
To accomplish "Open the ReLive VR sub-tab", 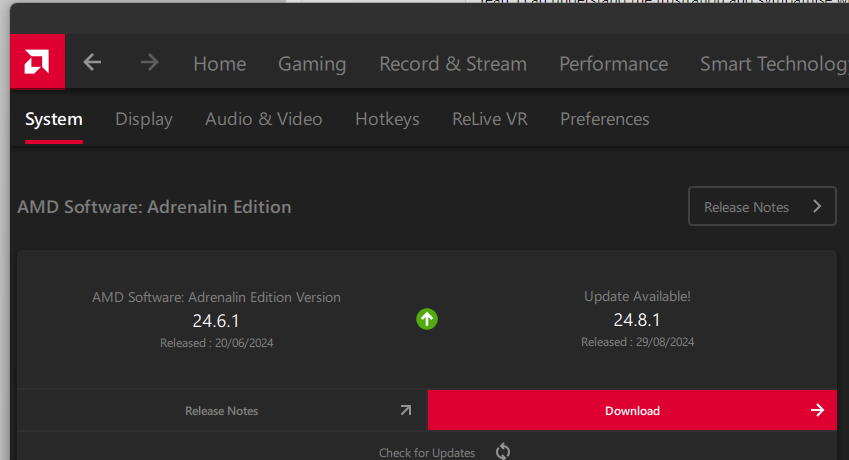I will (489, 119).
